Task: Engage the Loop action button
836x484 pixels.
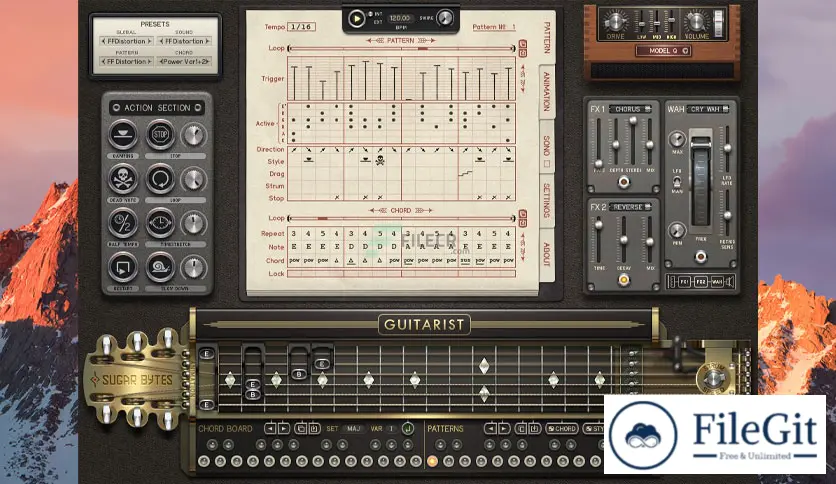Action: click(x=160, y=179)
